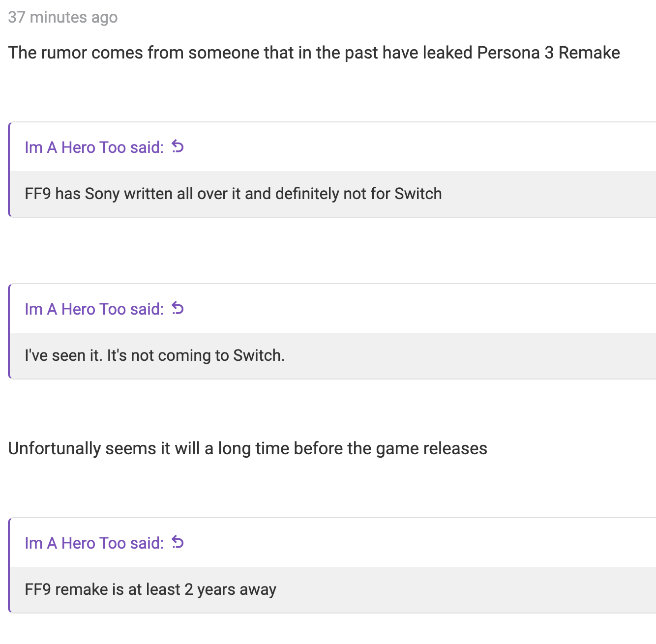656x644 pixels.
Task: Click jump-to-post arrow icon in Sony quote header
Action: [178, 146]
